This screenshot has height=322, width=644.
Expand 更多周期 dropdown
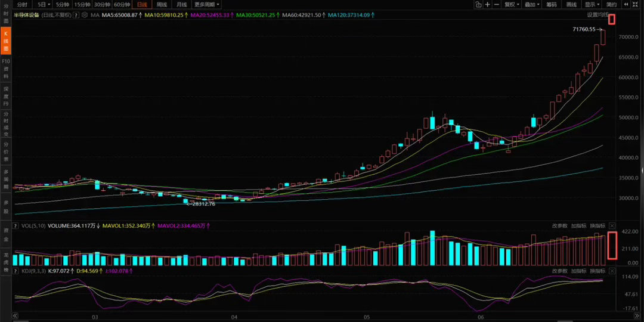coord(206,5)
